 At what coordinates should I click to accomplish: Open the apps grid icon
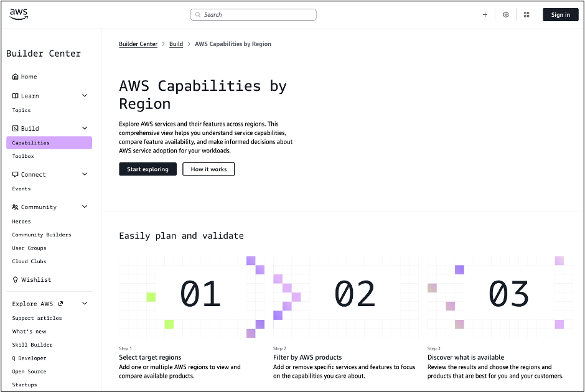click(526, 15)
